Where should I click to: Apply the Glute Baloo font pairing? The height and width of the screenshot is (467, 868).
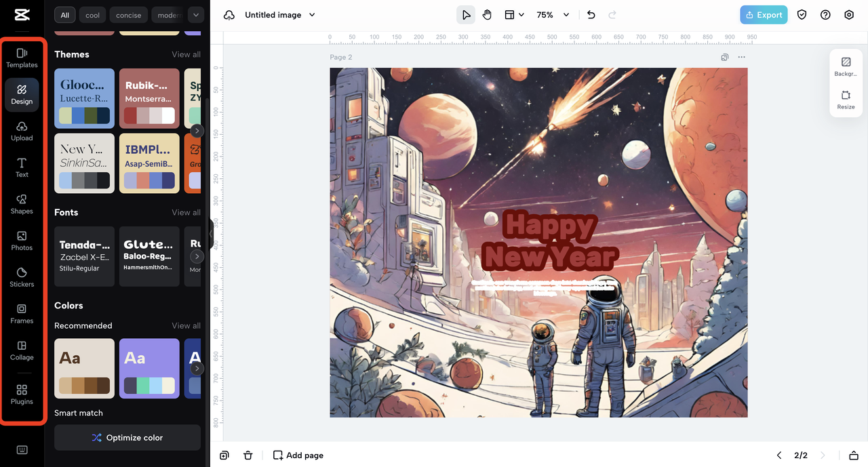pos(149,256)
